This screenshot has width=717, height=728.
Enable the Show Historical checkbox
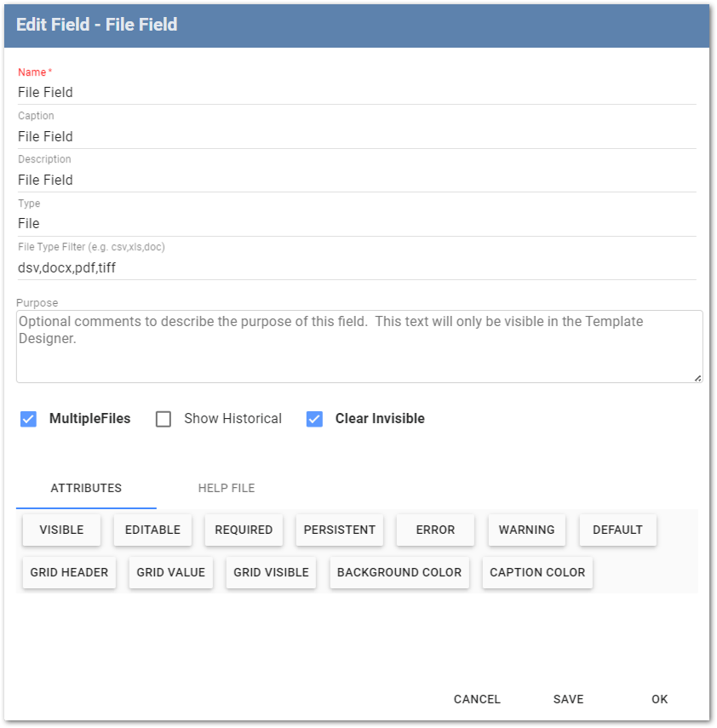click(x=164, y=419)
